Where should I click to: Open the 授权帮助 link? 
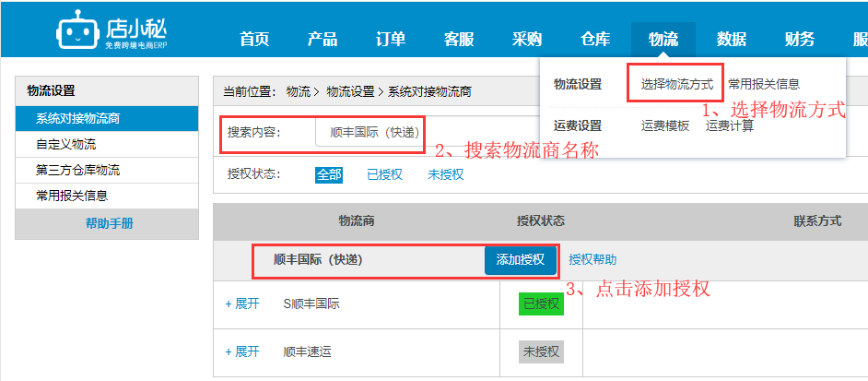[592, 259]
